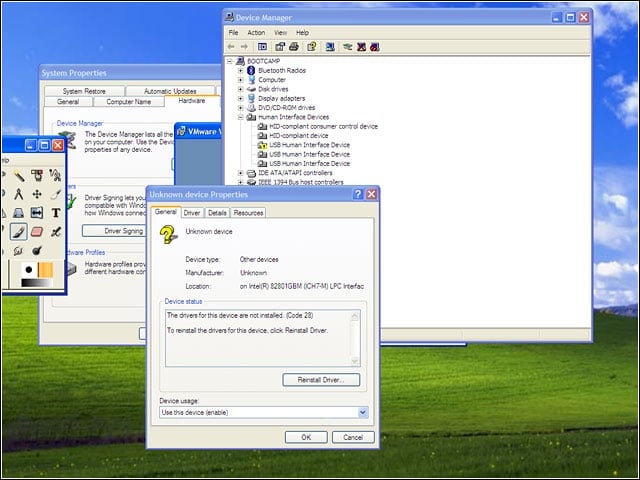
Task: Open the Help menu in Device Manager
Action: click(302, 33)
